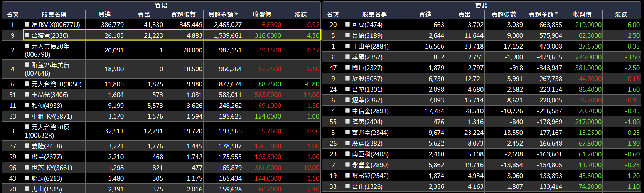This screenshot has height=193, width=644.
Task: Click 股票名稱 header in the 買超 table
Action: click(54, 14)
